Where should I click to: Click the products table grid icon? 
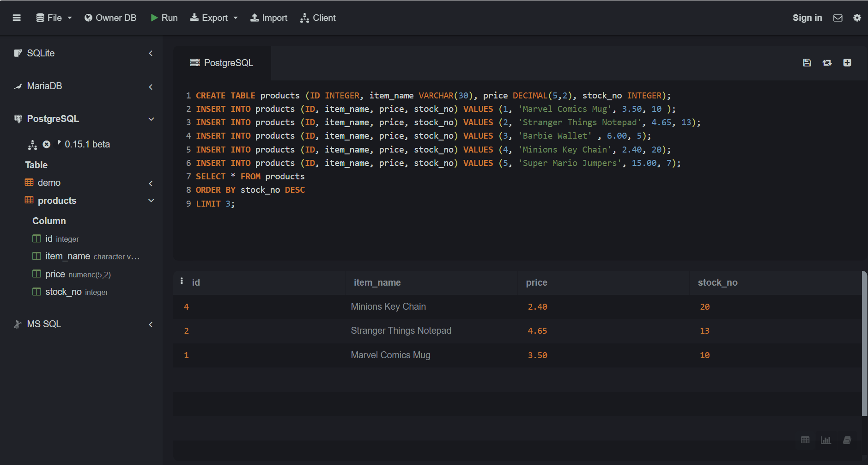coord(29,200)
